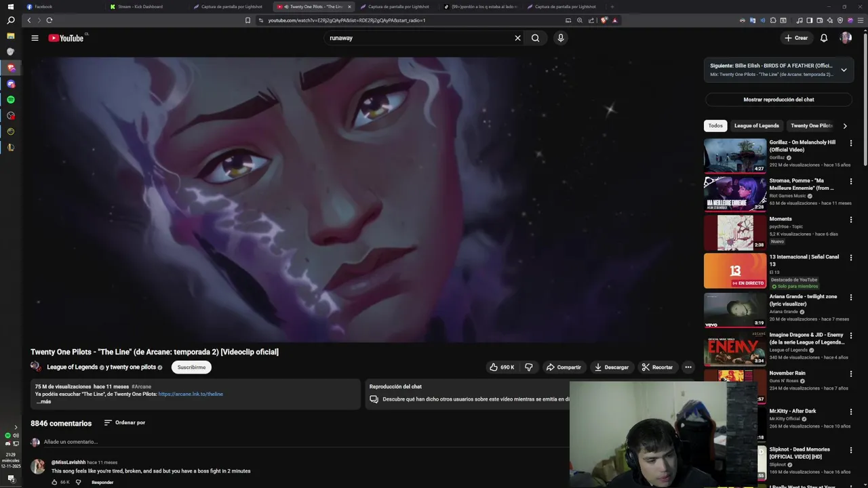Select the Twenty One Pilots filter chip
The width and height of the screenshot is (868, 488).
811,125
